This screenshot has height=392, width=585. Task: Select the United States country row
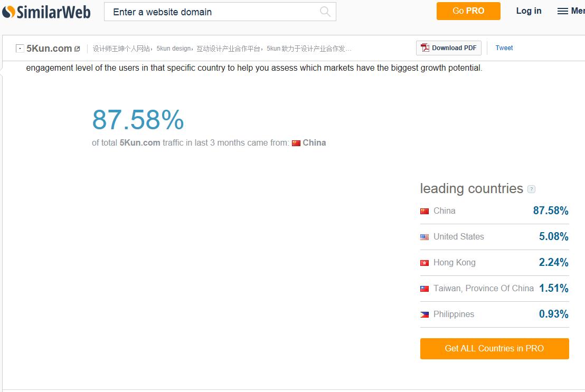pyautogui.click(x=494, y=237)
